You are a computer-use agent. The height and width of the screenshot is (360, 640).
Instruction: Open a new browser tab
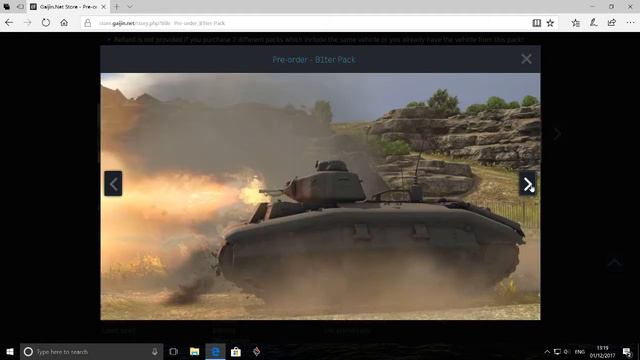point(116,7)
